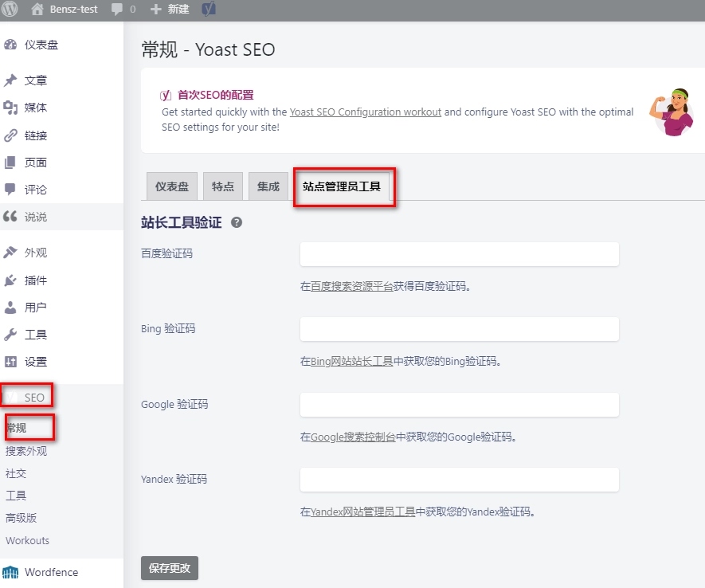Click the Yoast logo next to 首次SEO的配置
705x588 pixels.
coord(166,95)
